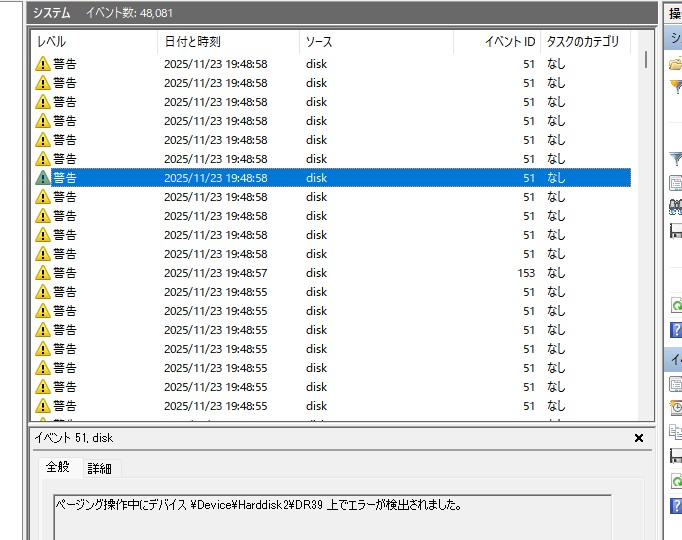This screenshot has height=540, width=682.
Task: Sort by 日付と時刻 column header
Action: pyautogui.click(x=225, y=42)
